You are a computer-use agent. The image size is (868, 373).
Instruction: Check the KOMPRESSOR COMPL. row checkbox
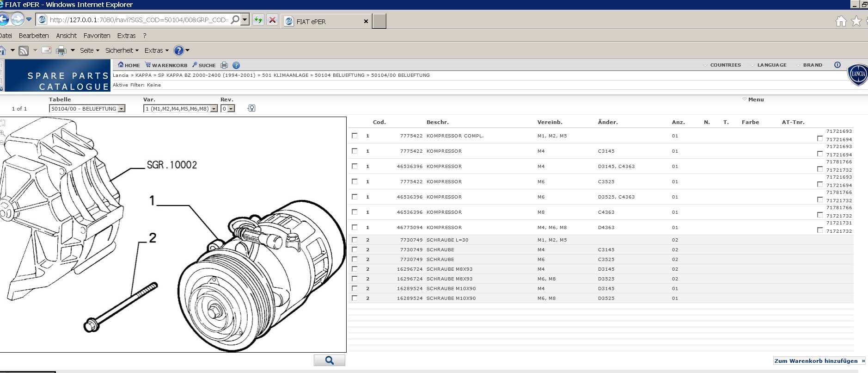coord(355,136)
